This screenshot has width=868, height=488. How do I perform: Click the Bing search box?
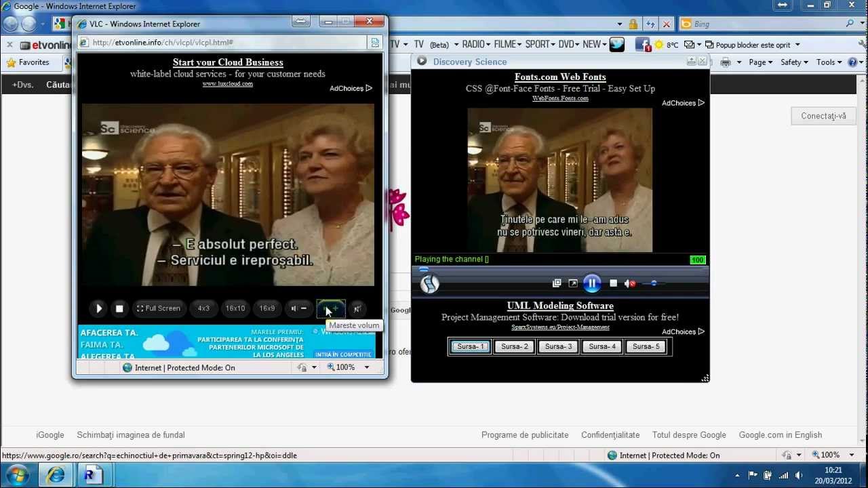766,24
